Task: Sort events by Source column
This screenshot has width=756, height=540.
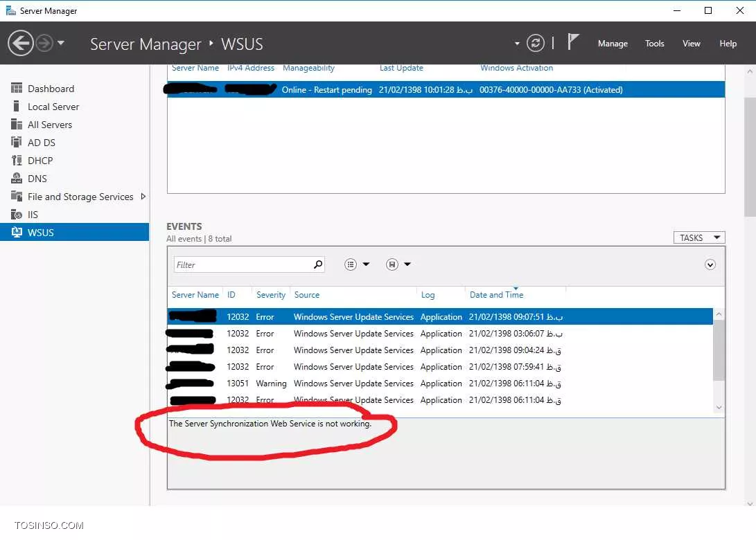Action: [x=307, y=295]
